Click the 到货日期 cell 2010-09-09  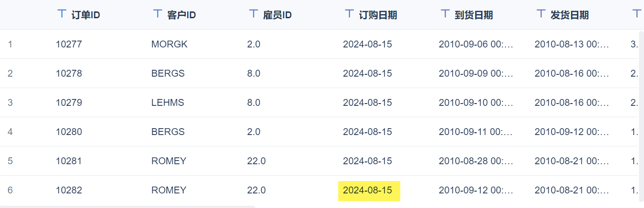click(476, 73)
